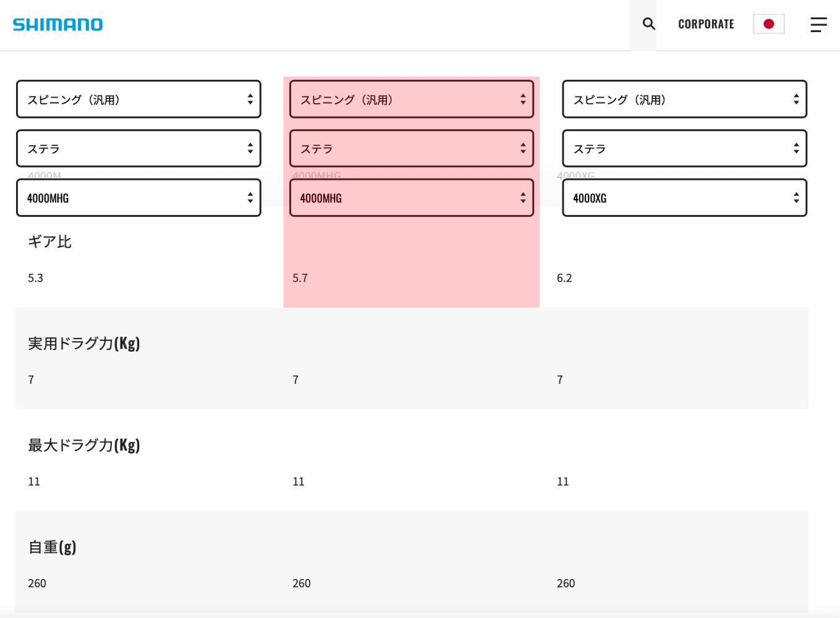Screen dimensions: 840x618
Task: Open highlighted middle 4000MHG model dropdown
Action: [x=411, y=198]
